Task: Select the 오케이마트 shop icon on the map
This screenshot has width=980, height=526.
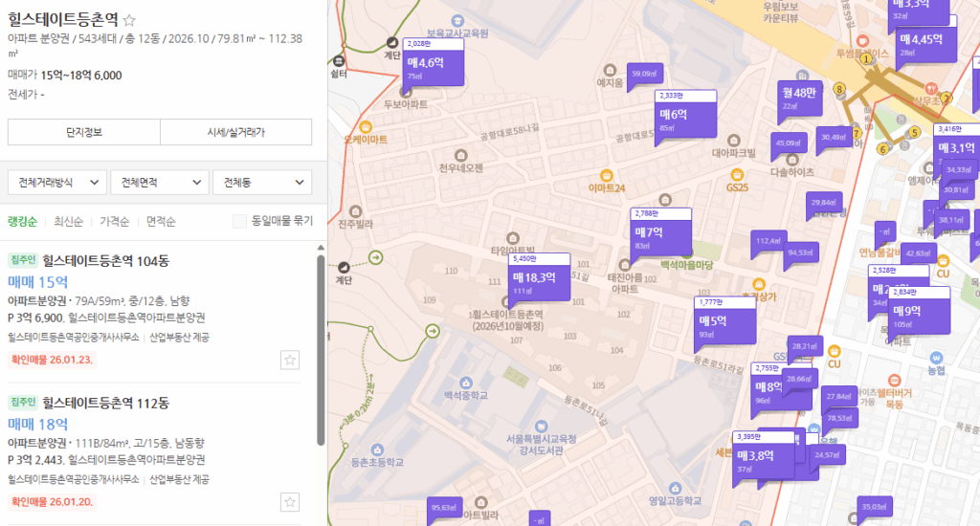Action: 365,126
